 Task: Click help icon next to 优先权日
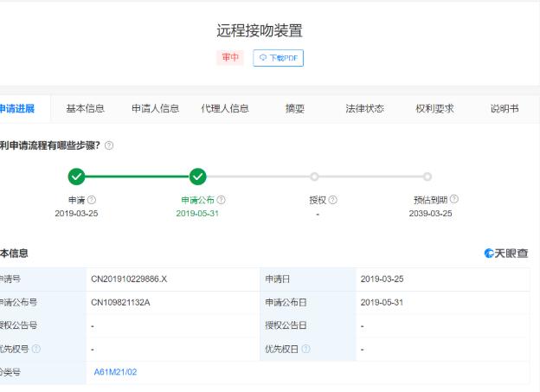coord(306,349)
